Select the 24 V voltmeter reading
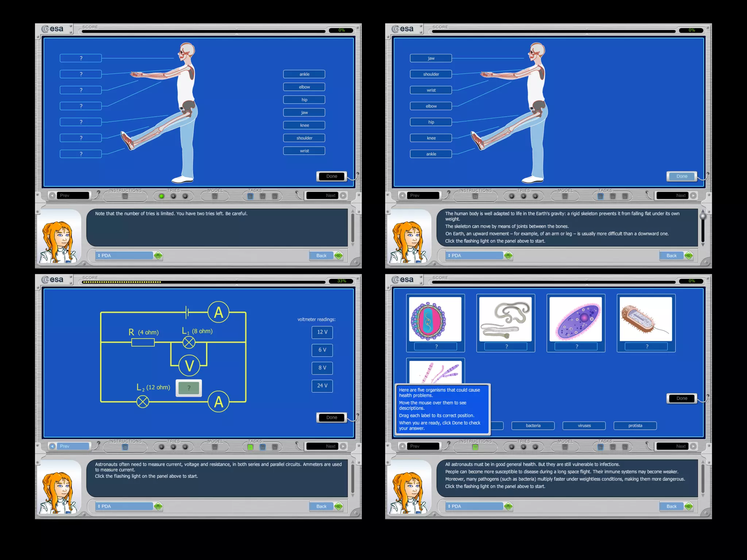The image size is (747, 560). point(322,386)
